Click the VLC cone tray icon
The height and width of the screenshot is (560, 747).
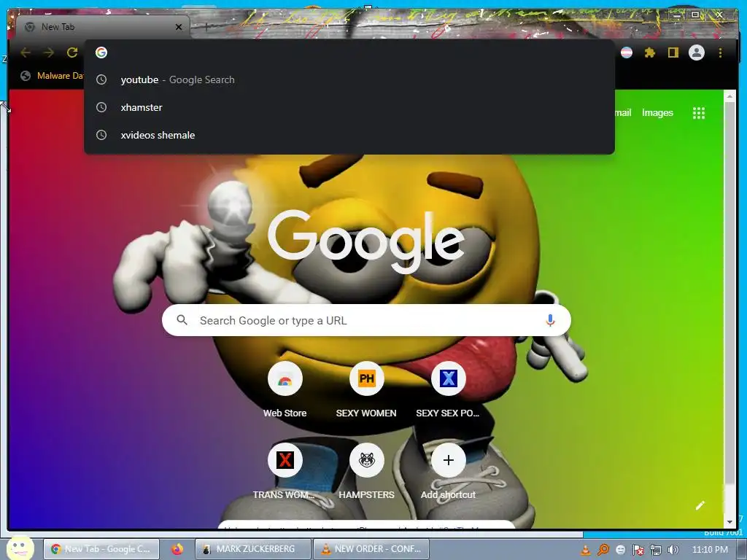[586, 550]
